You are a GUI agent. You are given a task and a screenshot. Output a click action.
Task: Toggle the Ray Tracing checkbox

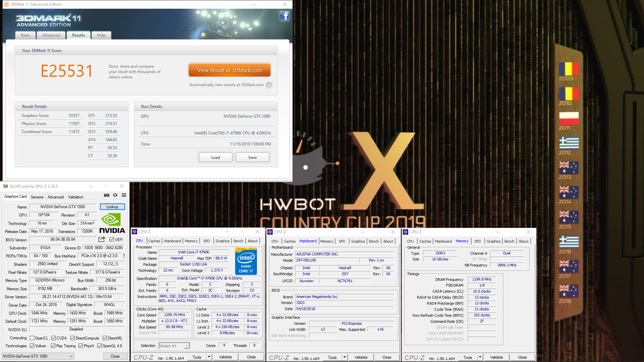click(x=53, y=346)
